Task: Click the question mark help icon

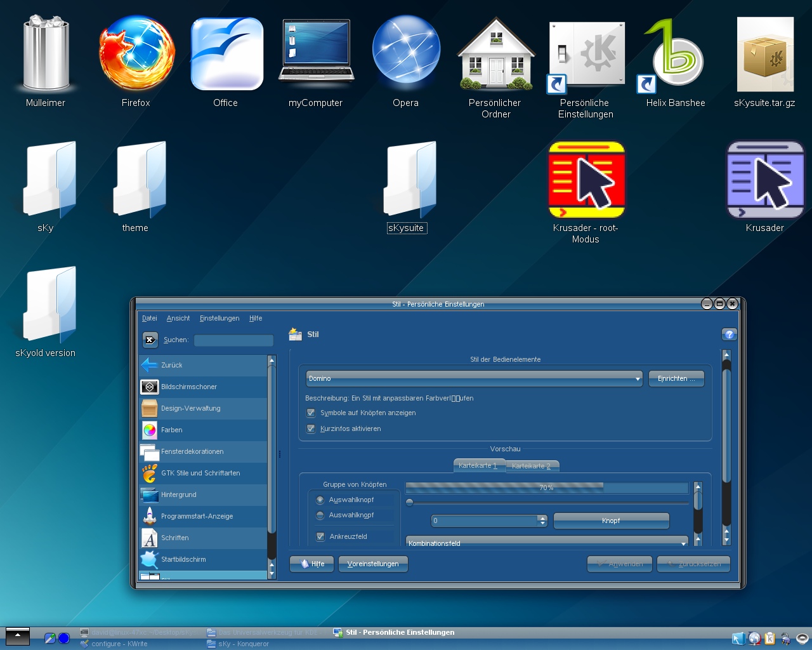Action: coord(729,335)
